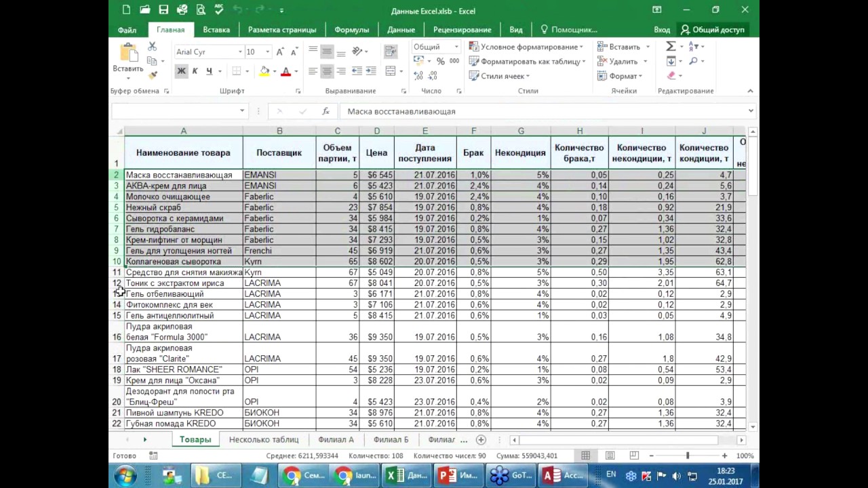Decrease font size with the smaller A icon
The height and width of the screenshot is (488, 868).
click(294, 52)
